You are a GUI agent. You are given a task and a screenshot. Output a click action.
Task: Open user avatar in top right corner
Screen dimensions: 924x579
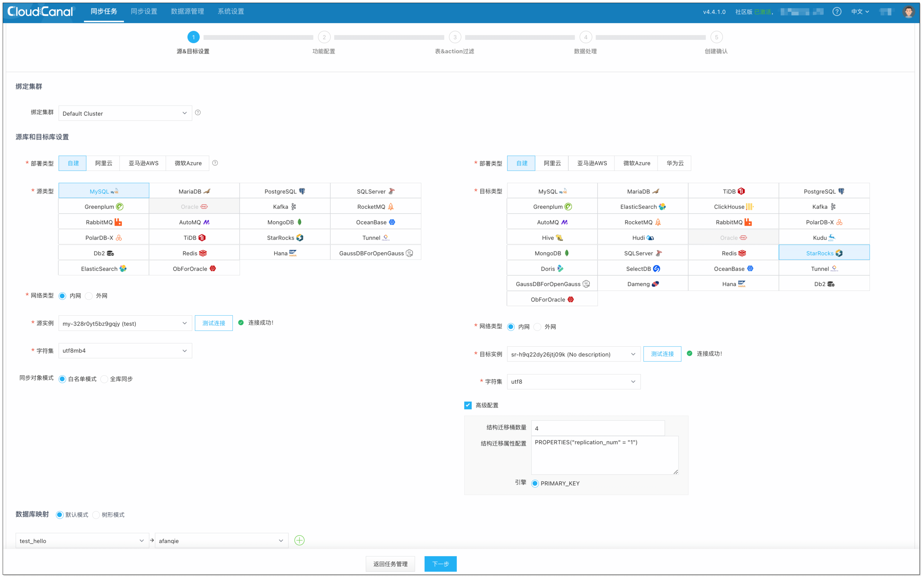coord(908,11)
